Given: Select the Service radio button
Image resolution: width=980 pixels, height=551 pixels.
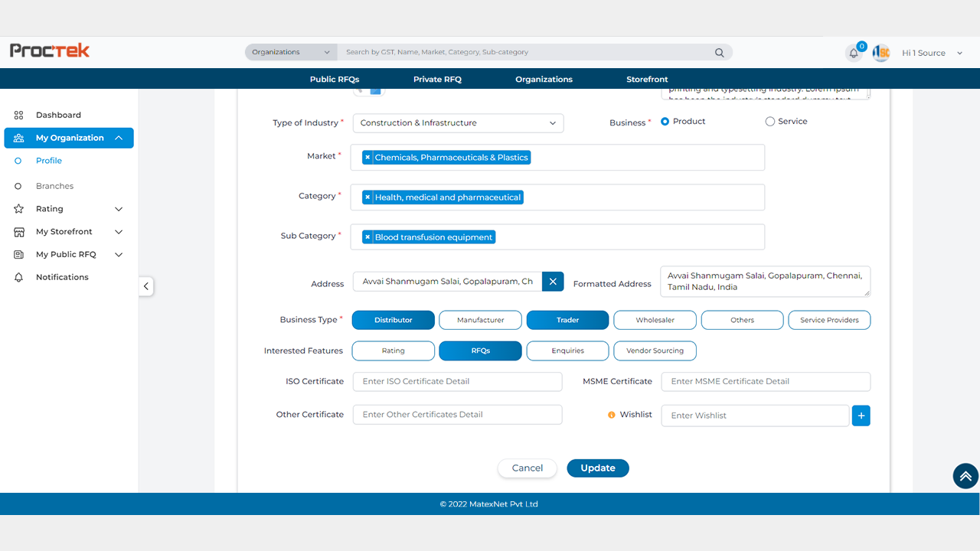Looking at the screenshot, I should [x=770, y=122].
